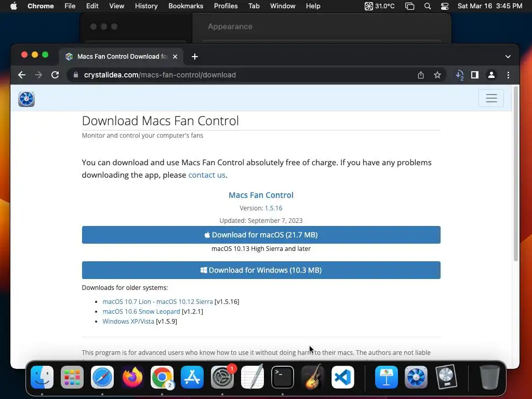
Task: Open Terminal from the Dock
Action: [x=282, y=377]
